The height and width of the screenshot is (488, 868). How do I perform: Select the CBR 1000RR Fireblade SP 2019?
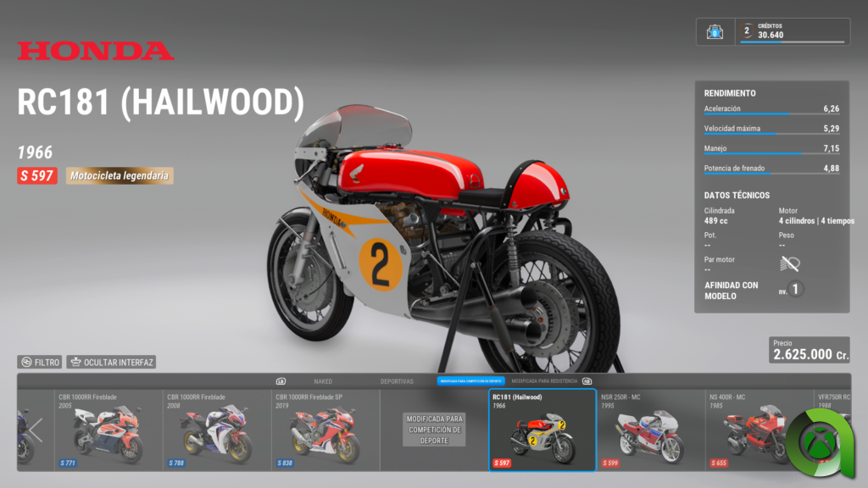325,430
